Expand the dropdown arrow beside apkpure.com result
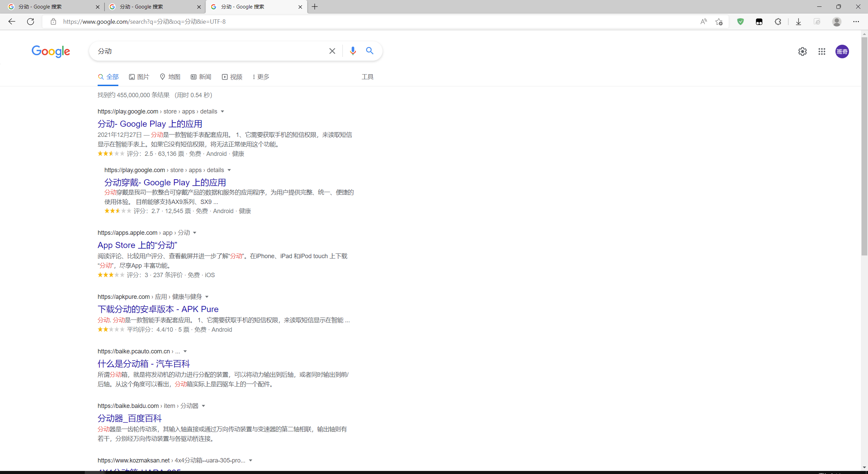 (x=207, y=297)
